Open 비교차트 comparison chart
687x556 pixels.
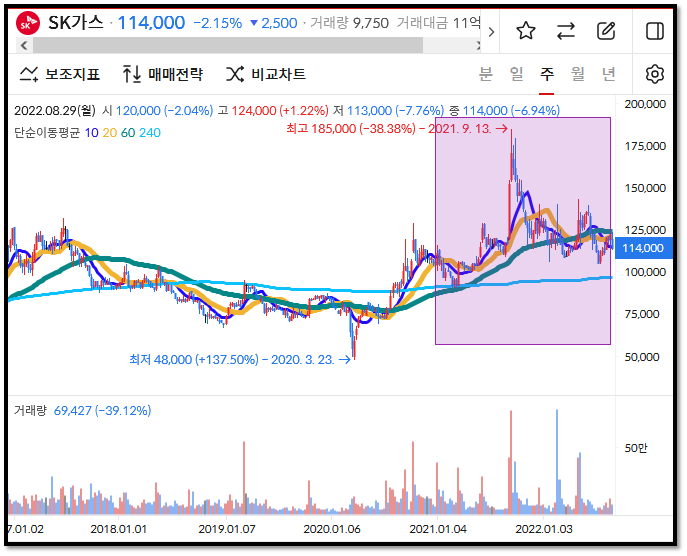click(266, 74)
